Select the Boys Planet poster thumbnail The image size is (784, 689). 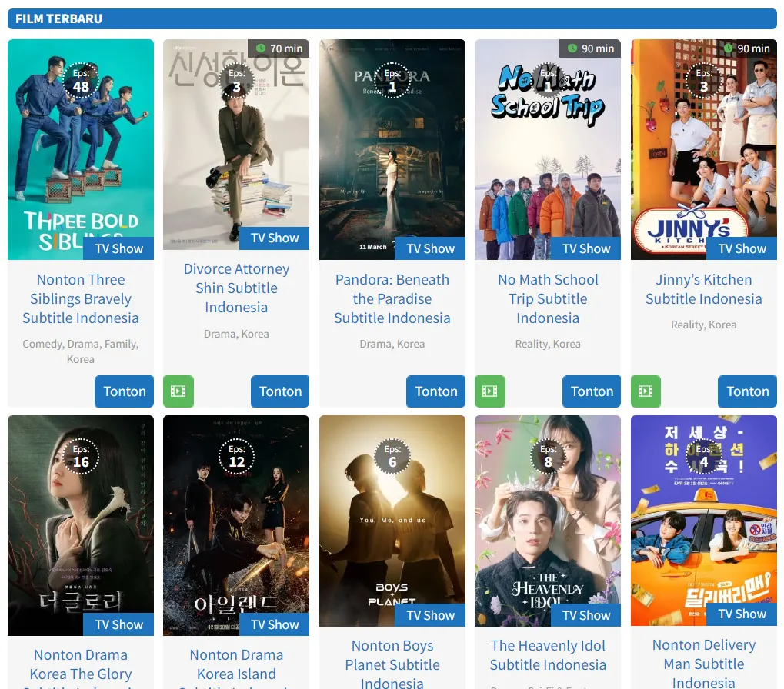click(392, 521)
